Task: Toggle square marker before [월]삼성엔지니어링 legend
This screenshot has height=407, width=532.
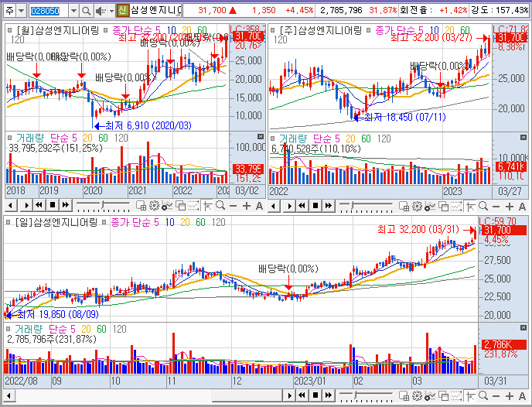Action: click(x=9, y=30)
